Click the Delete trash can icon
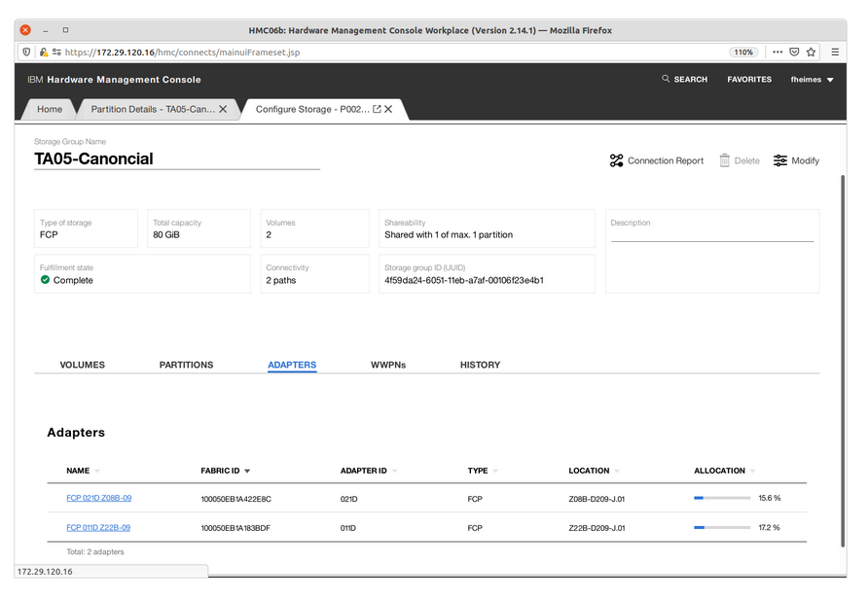 tap(725, 160)
